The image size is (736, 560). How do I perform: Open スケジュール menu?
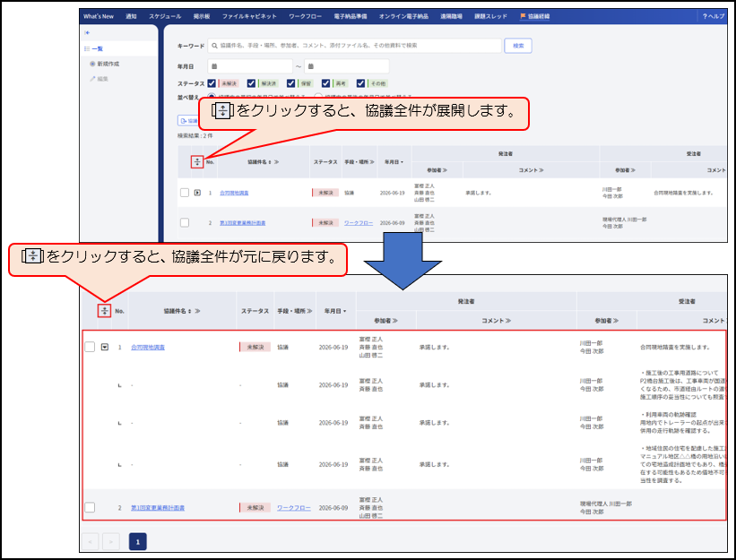[x=165, y=16]
